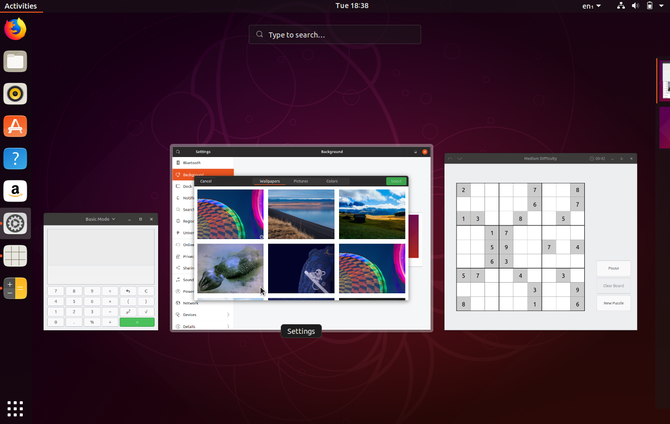670x424 pixels.
Task: Switch to the Colors tab
Action: click(x=332, y=181)
